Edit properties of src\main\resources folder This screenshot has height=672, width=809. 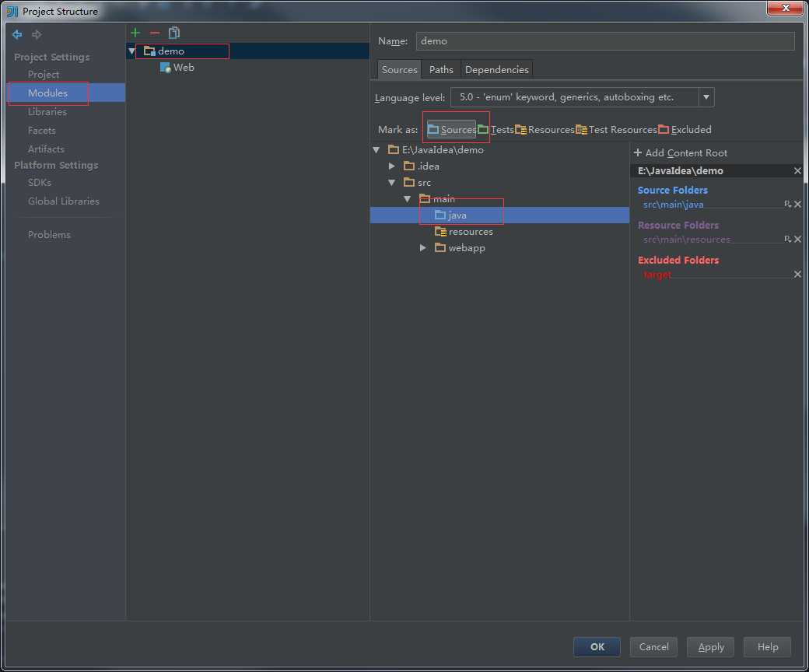pyautogui.click(x=787, y=240)
